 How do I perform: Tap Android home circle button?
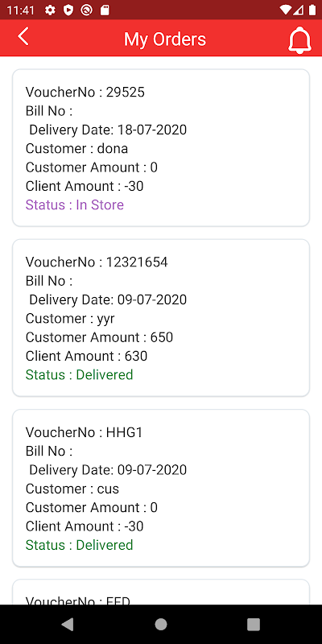coord(161,625)
